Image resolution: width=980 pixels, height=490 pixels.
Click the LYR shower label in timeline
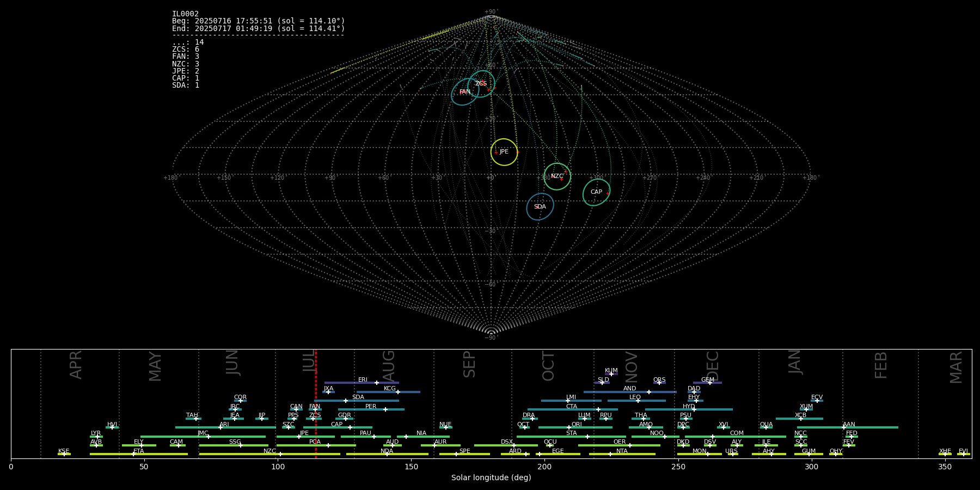tap(96, 433)
